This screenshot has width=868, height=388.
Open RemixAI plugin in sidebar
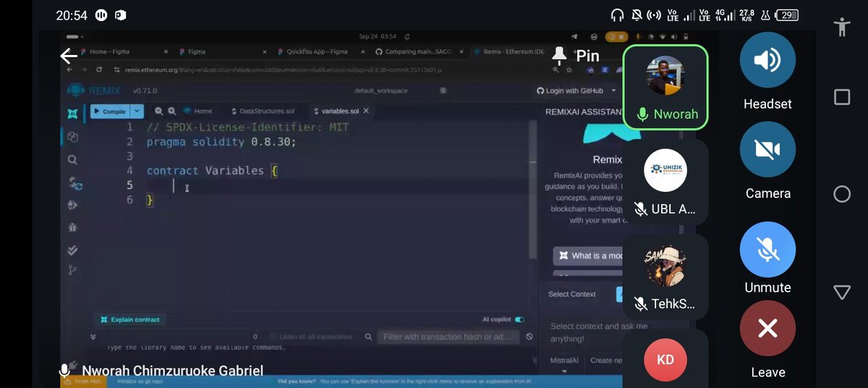[x=72, y=114]
